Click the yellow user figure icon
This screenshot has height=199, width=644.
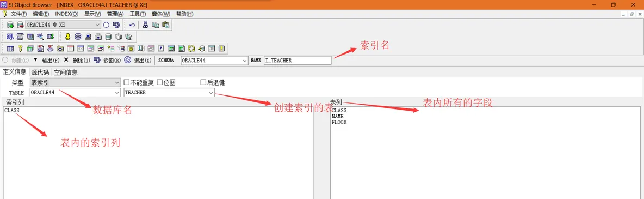pos(68,37)
